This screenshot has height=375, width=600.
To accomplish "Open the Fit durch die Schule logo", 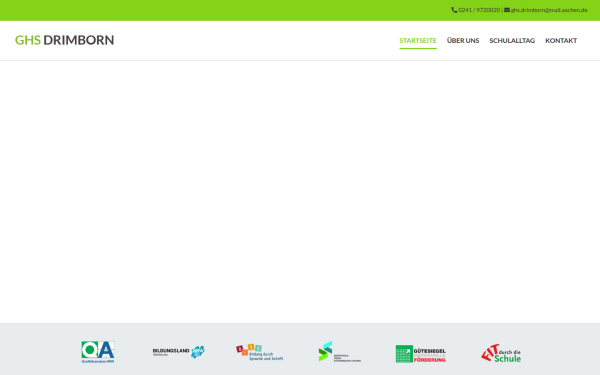I will 501,353.
